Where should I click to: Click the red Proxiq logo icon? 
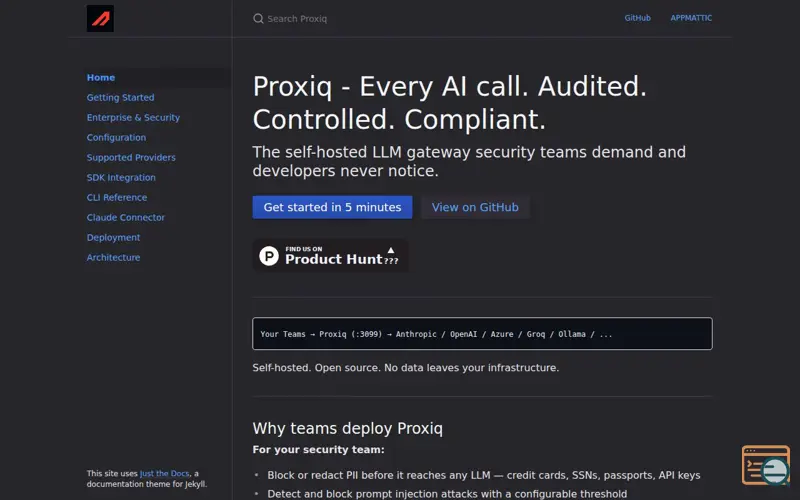(x=100, y=18)
